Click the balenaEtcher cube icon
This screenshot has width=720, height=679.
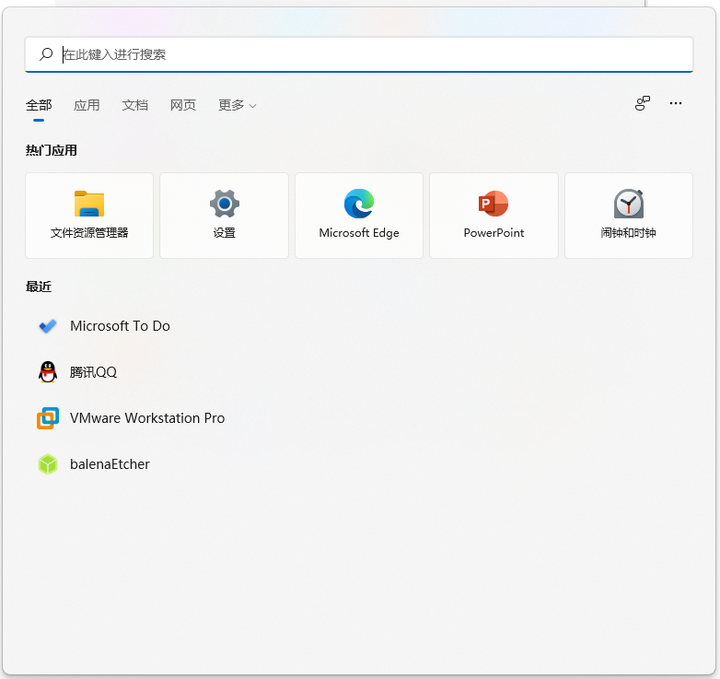coord(48,464)
